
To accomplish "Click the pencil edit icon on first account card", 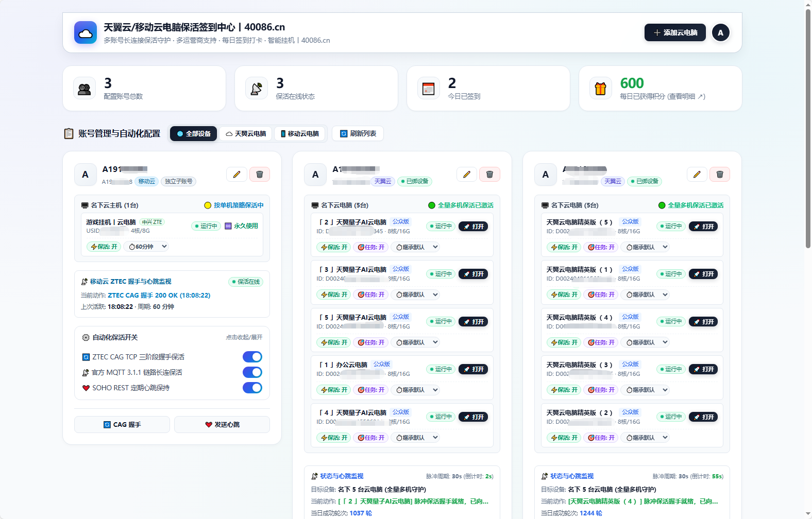I will (236, 175).
